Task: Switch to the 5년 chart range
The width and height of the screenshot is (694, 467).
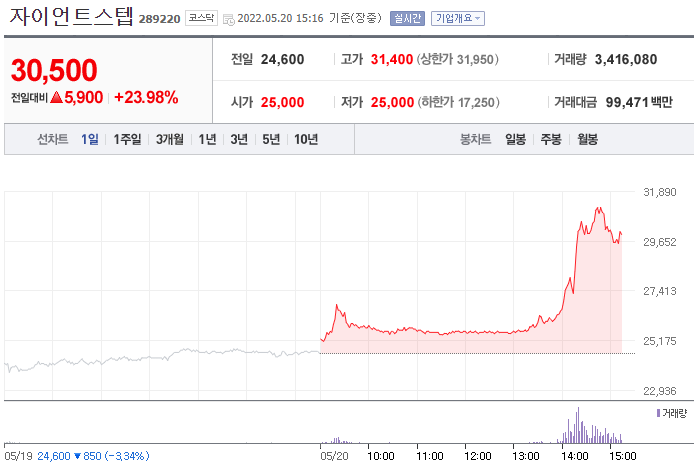Action: pos(271,139)
